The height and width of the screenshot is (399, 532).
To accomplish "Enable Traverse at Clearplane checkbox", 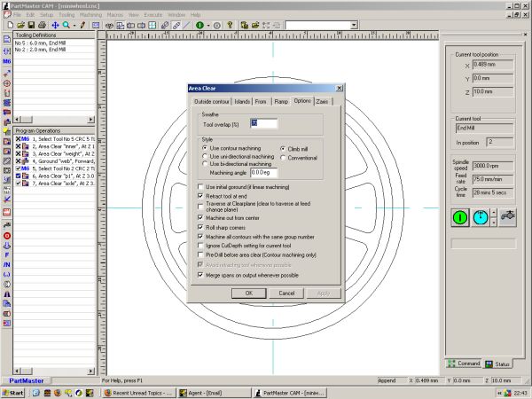I will 200,207.
